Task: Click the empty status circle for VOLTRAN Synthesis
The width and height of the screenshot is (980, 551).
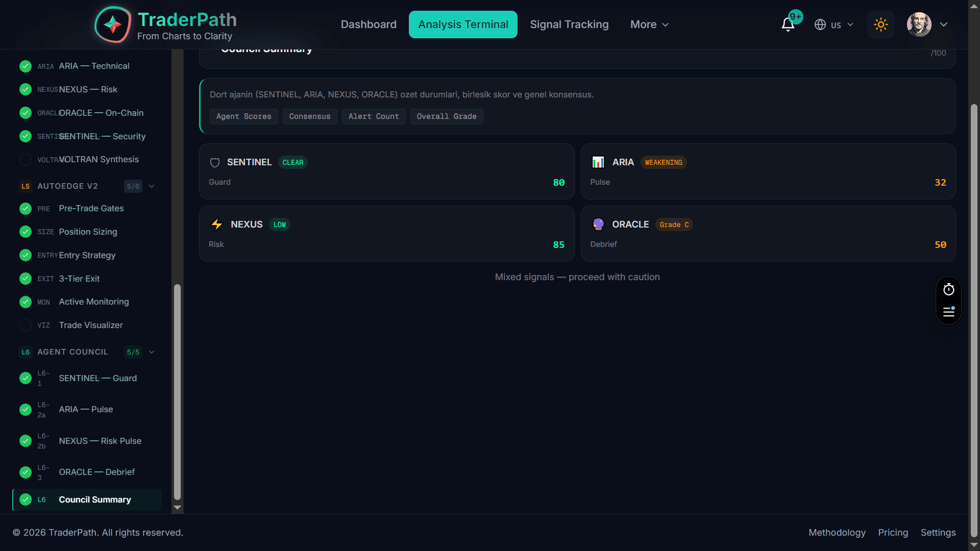Action: pos(26,160)
